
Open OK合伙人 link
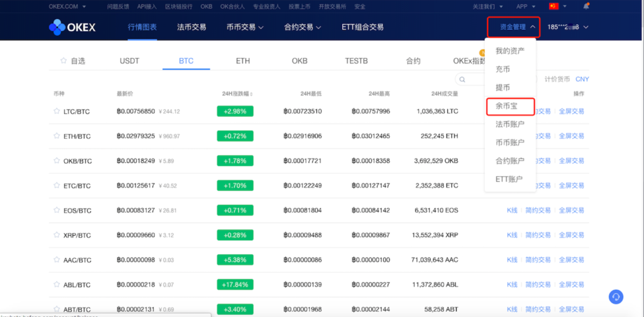point(232,6)
